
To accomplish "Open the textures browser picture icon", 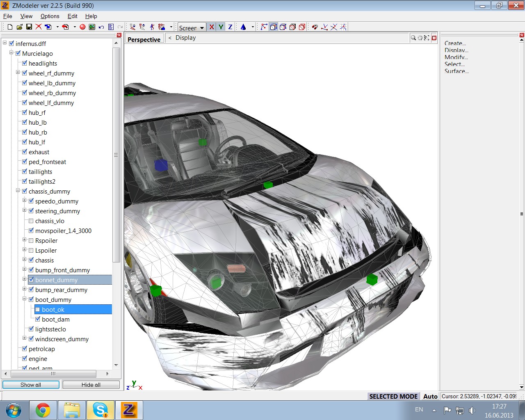I will point(92,27).
